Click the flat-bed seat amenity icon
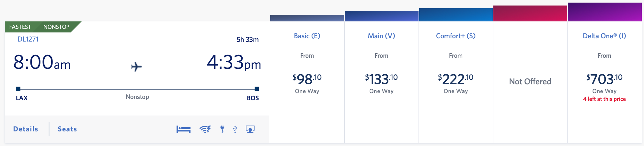The image size is (644, 146). 183,129
